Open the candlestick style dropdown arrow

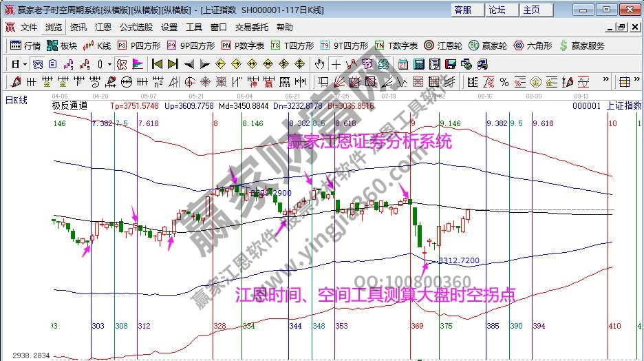point(110,64)
